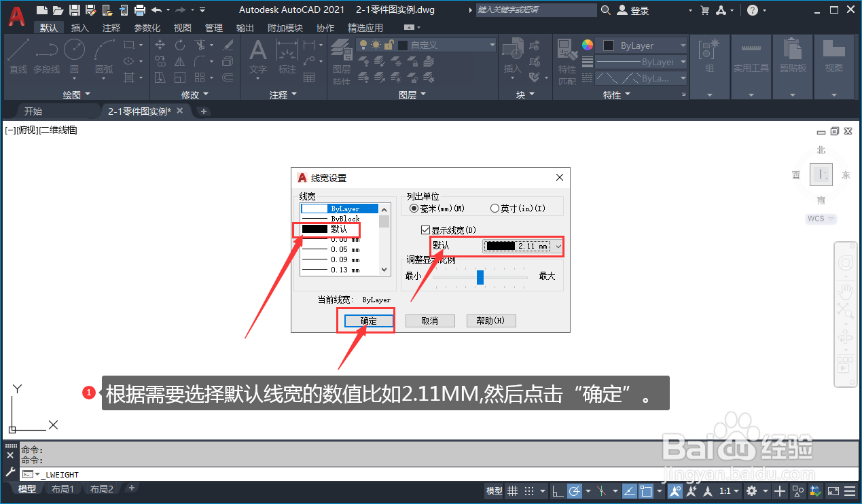
Task: Select the Polyline (多段线) tool
Action: (x=46, y=56)
